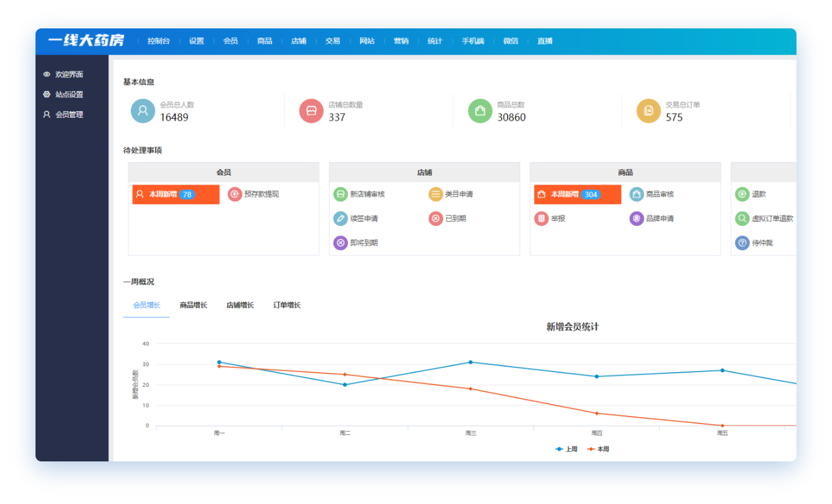Open 新店铺审核 via its green icon
Viewport: 832px width, 504px height.
[340, 194]
